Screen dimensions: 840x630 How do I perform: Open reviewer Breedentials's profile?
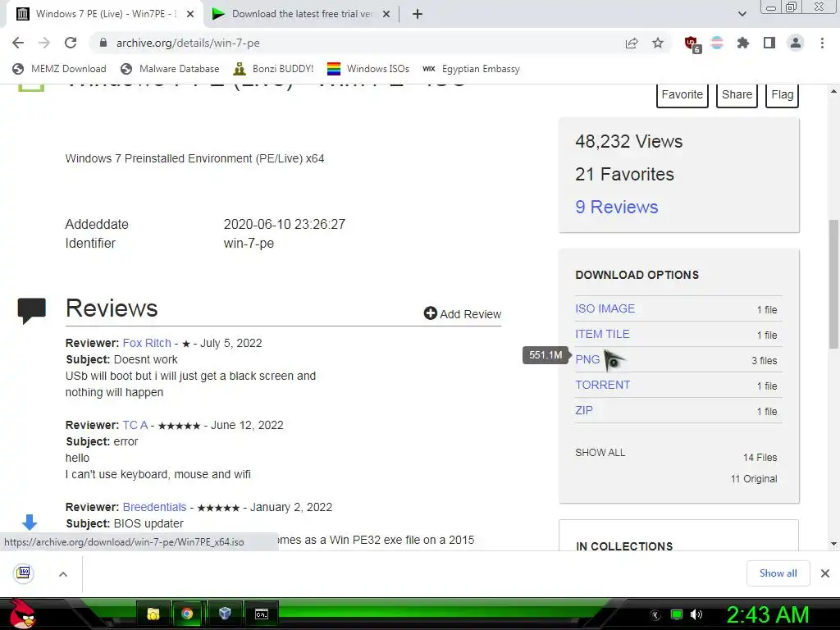[x=154, y=507]
